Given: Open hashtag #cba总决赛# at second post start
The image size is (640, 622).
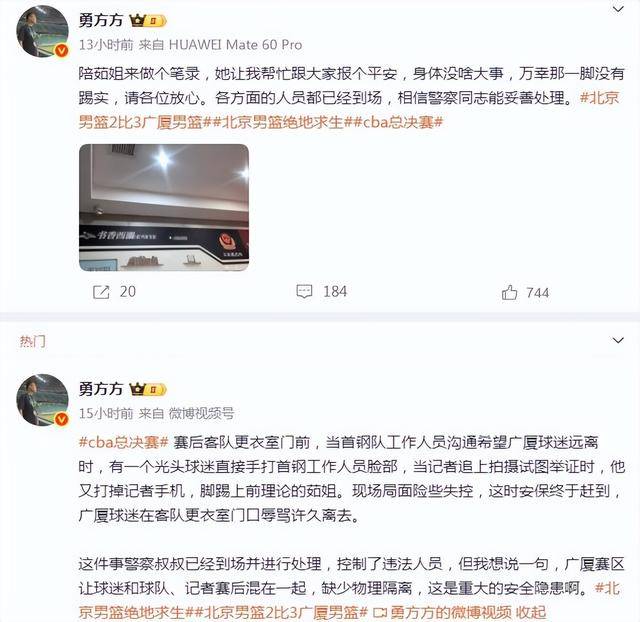Looking at the screenshot, I should click(x=123, y=442).
